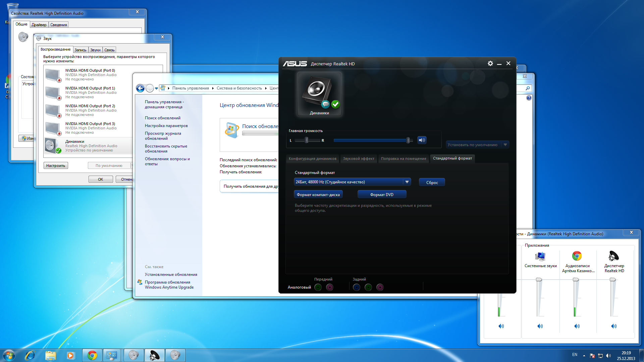644x362 pixels.
Task: Open Start menu orb
Action: [9, 355]
